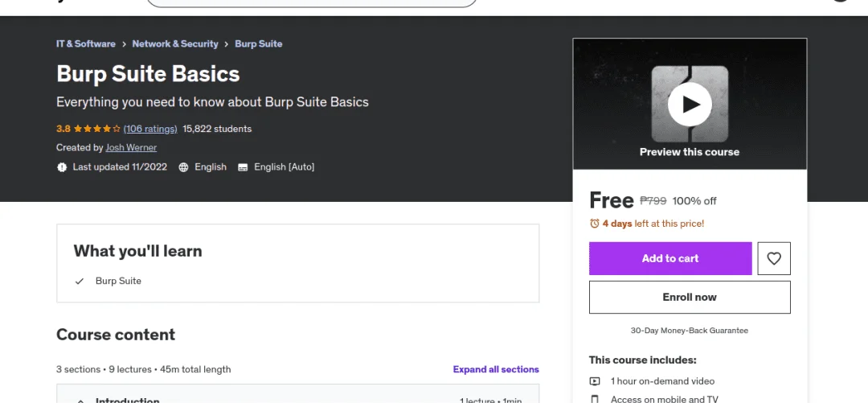Open IT & Software breadcrumb
Viewport: 868px width, 403px height.
click(86, 43)
